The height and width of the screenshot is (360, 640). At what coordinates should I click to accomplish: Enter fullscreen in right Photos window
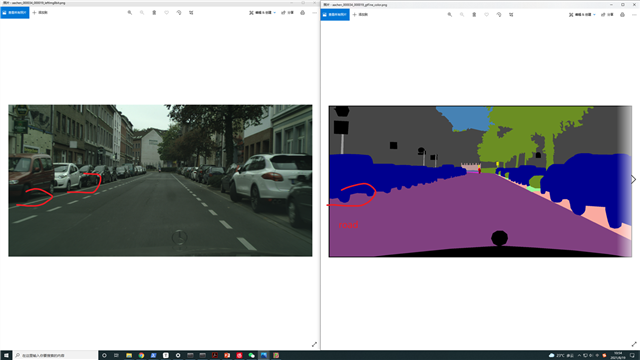634,344
